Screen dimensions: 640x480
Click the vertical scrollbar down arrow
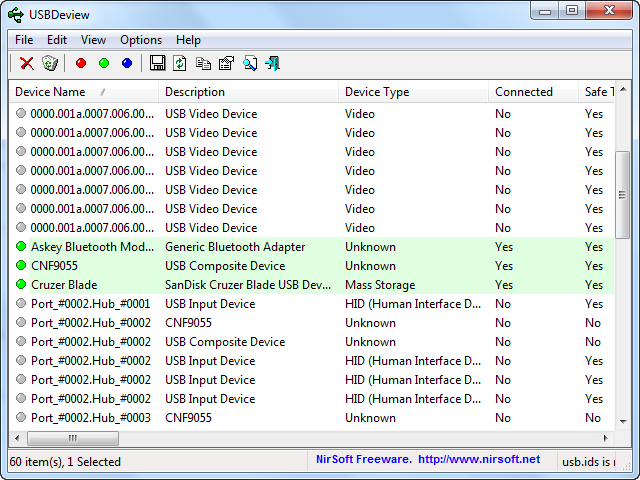623,421
